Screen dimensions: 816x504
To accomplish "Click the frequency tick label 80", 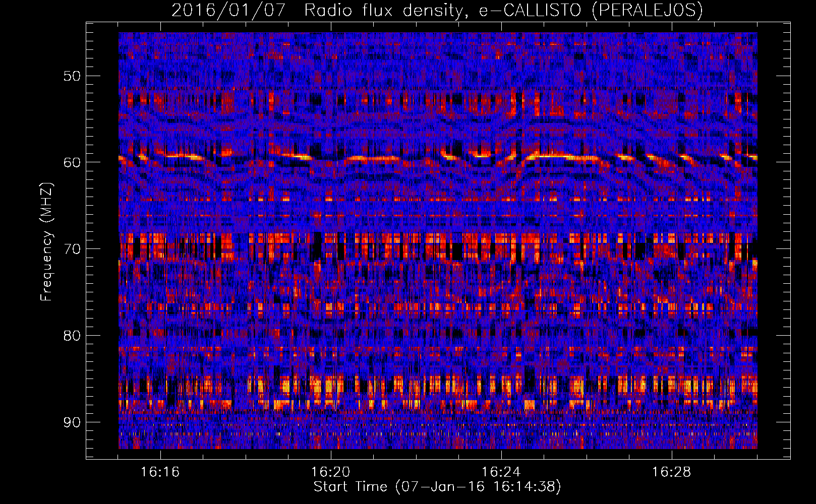I will click(x=72, y=336).
